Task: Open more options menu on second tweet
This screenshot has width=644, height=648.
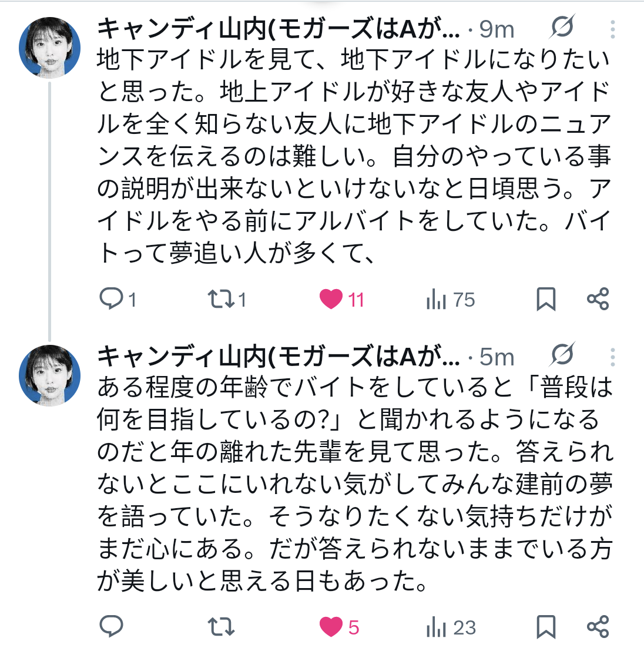Action: [x=613, y=357]
